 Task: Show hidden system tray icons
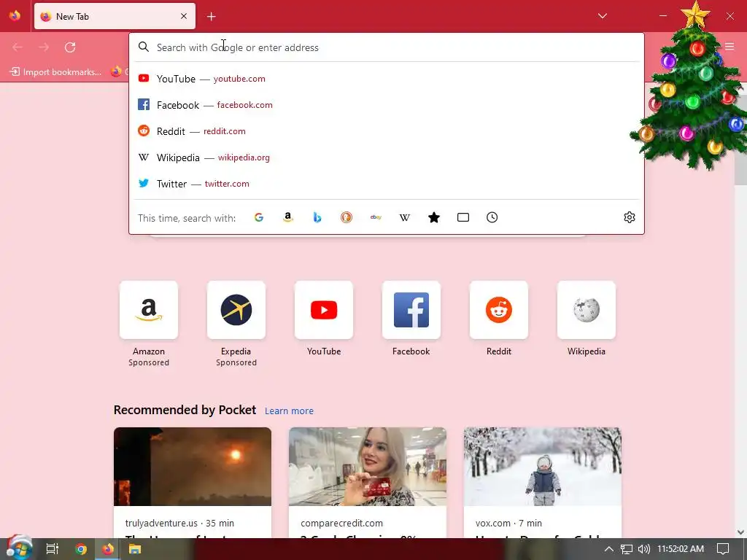tap(609, 549)
